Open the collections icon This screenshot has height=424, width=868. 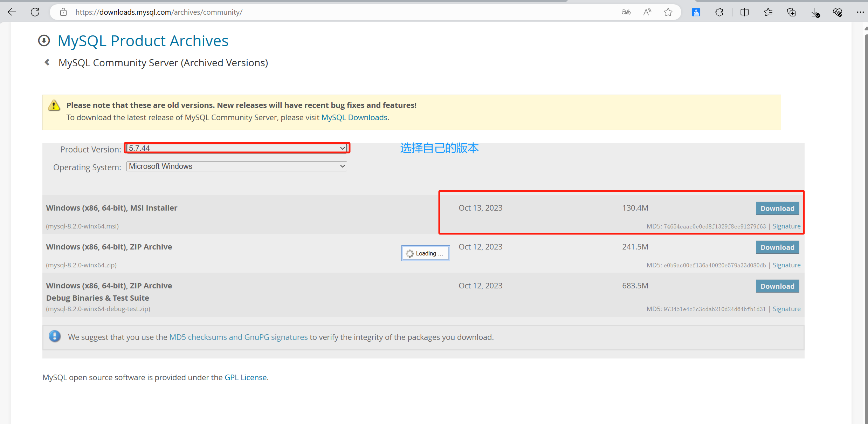tap(791, 12)
